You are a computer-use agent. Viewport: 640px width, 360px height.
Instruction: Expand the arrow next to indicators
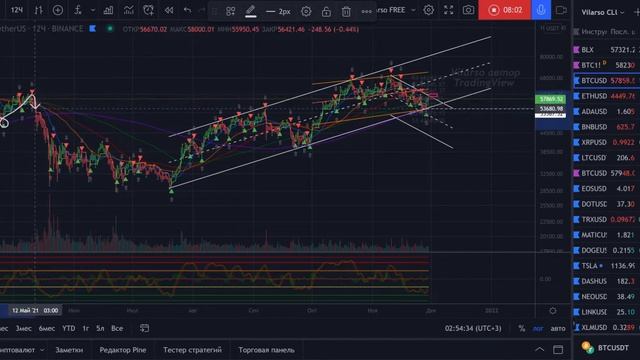tap(93, 10)
